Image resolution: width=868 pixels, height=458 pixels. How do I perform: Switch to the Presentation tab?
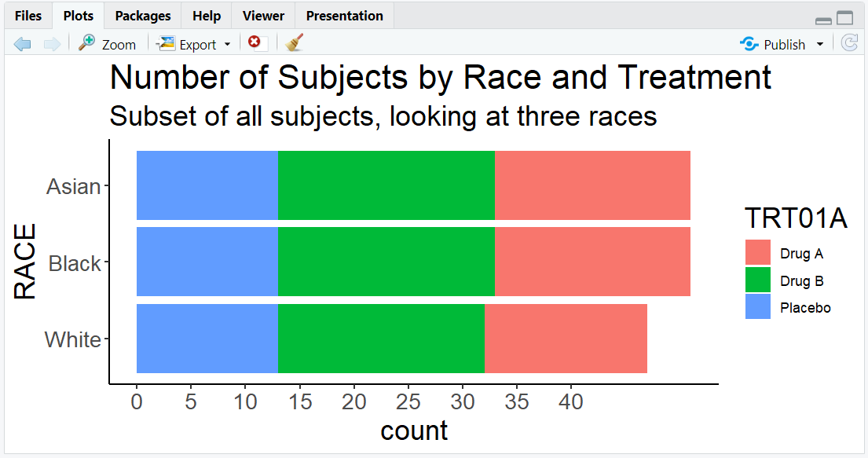tap(343, 16)
